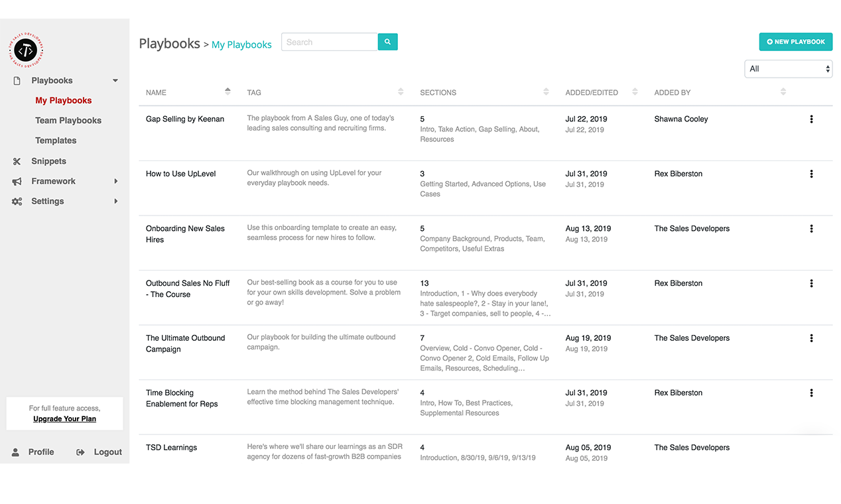Screen dimensions: 841x504
Task: Open the All filter dropdown
Action: [x=788, y=69]
